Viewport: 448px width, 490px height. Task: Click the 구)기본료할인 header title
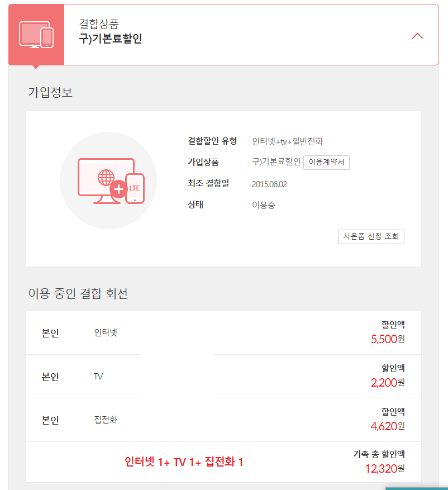tap(111, 40)
